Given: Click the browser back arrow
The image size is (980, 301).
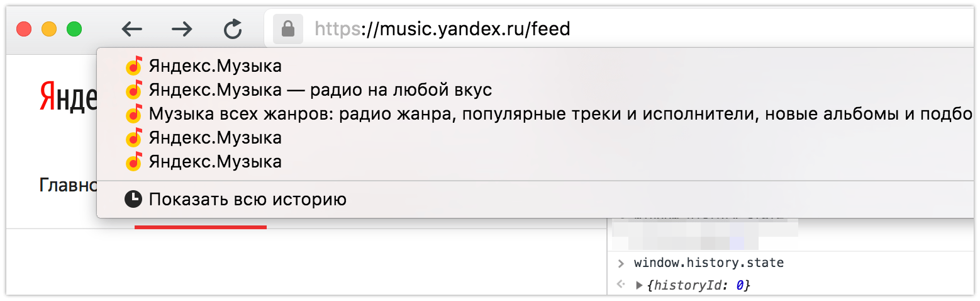Looking at the screenshot, I should click(x=131, y=29).
